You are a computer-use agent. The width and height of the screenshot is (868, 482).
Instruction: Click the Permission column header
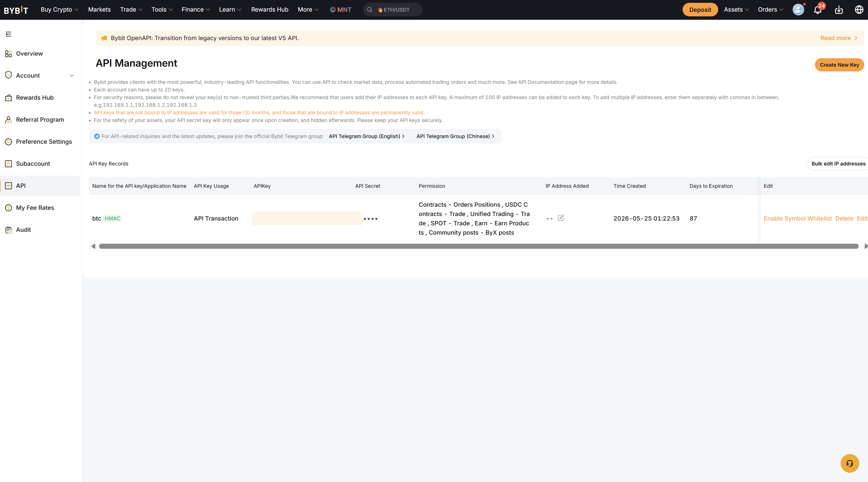click(x=432, y=186)
